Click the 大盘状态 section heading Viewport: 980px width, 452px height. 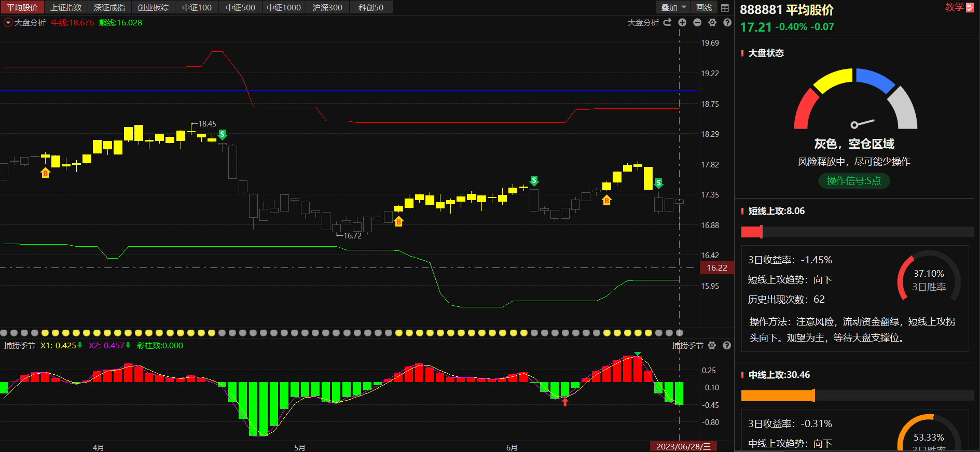coord(766,53)
